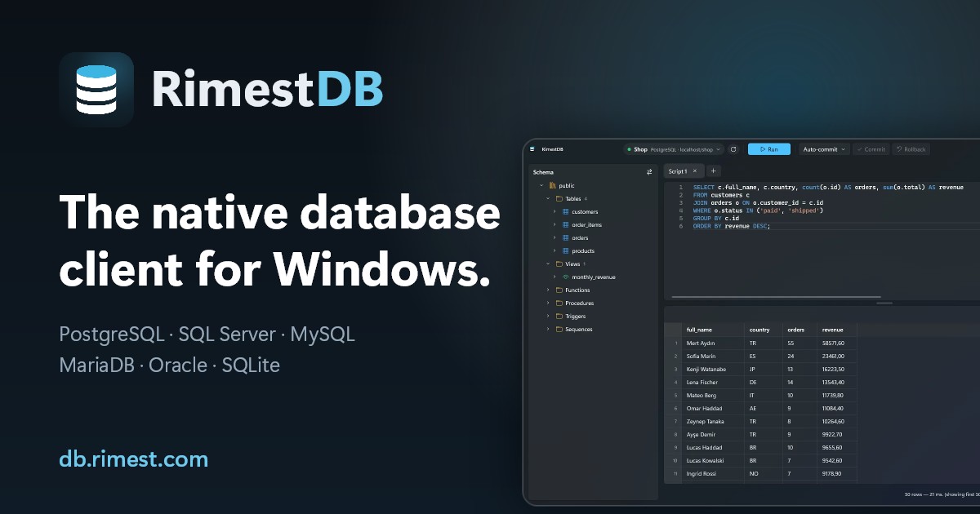Click the monthly_revenue view icon
Screen dimensions: 980x514
click(x=566, y=277)
